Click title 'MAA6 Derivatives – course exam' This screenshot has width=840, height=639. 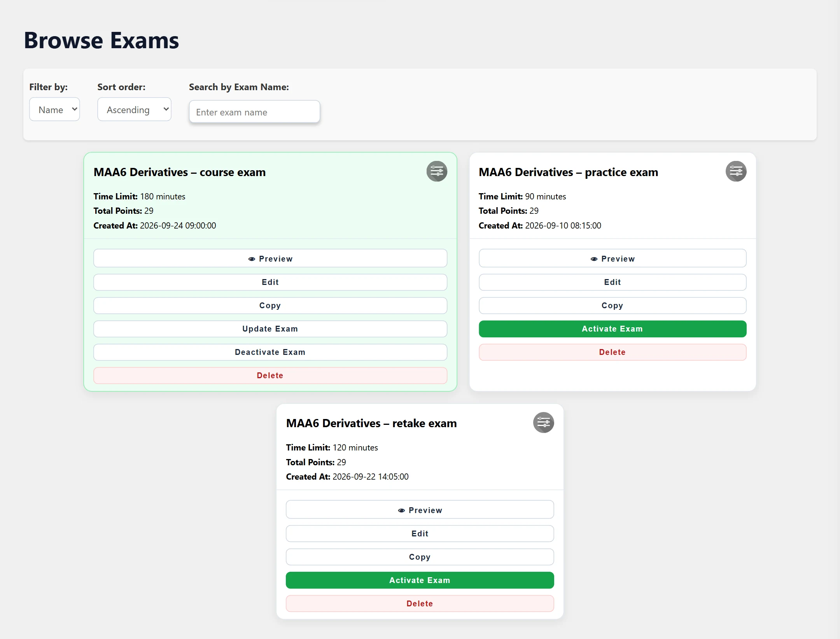coord(180,172)
